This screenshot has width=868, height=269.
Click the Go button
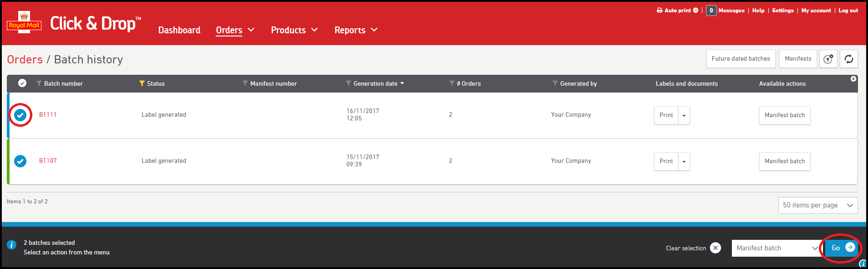842,248
